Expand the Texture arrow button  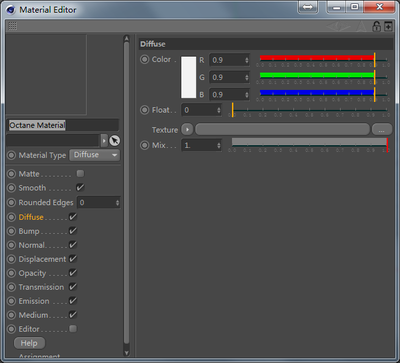(187, 129)
